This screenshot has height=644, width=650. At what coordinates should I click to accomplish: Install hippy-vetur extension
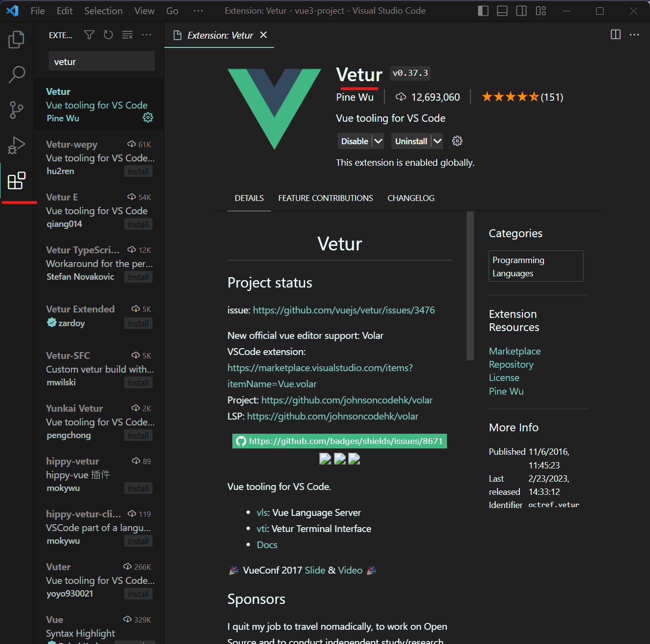click(x=138, y=489)
